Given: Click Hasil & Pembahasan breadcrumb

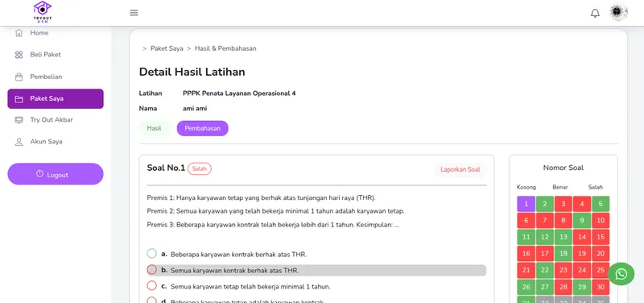Looking at the screenshot, I should (225, 48).
